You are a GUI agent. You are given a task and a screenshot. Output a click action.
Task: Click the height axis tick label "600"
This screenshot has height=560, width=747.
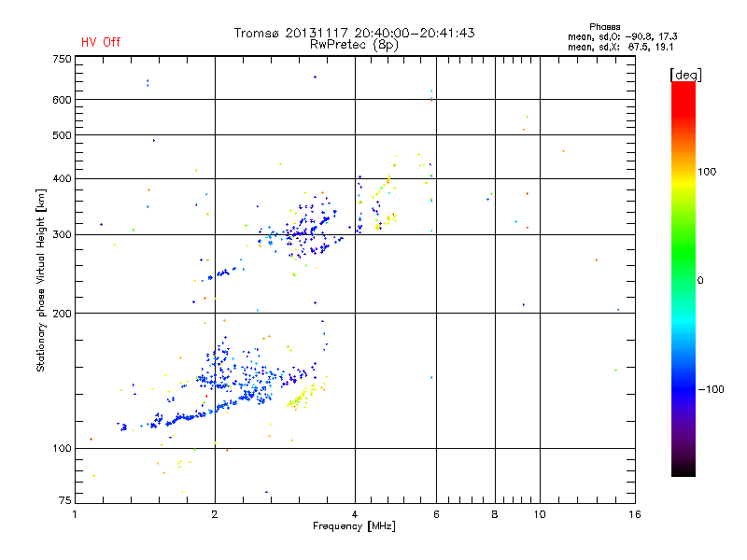(x=62, y=100)
